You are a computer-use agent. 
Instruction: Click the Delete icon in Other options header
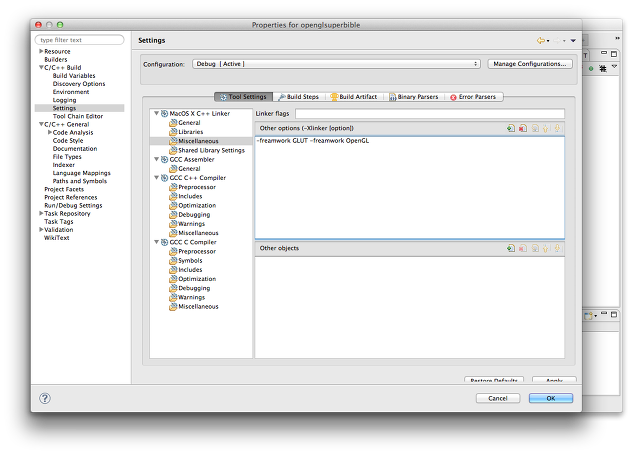pyautogui.click(x=523, y=129)
